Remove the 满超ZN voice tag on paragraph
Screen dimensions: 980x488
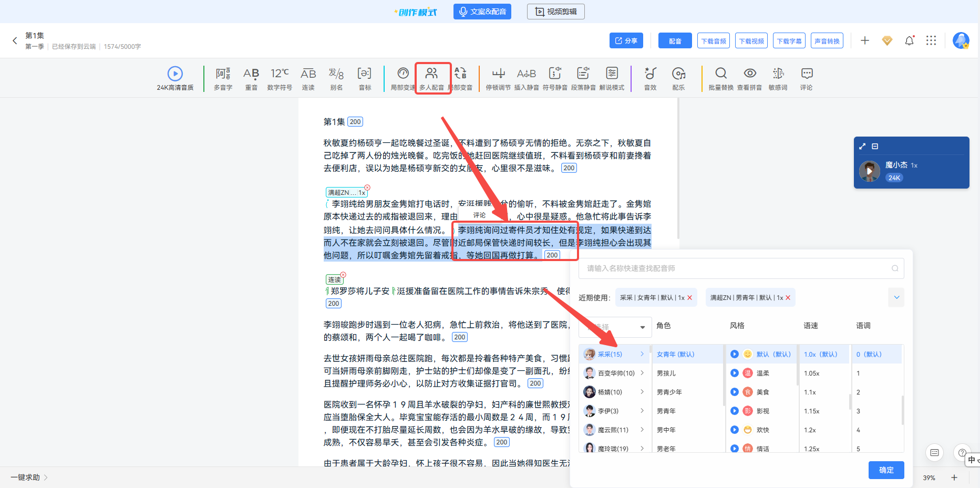[x=367, y=188]
